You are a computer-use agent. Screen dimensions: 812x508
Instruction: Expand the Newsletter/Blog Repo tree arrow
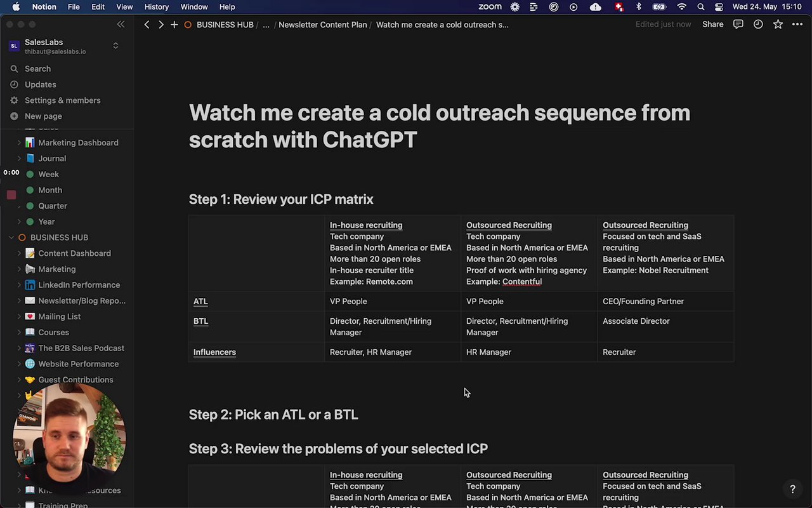pos(19,301)
